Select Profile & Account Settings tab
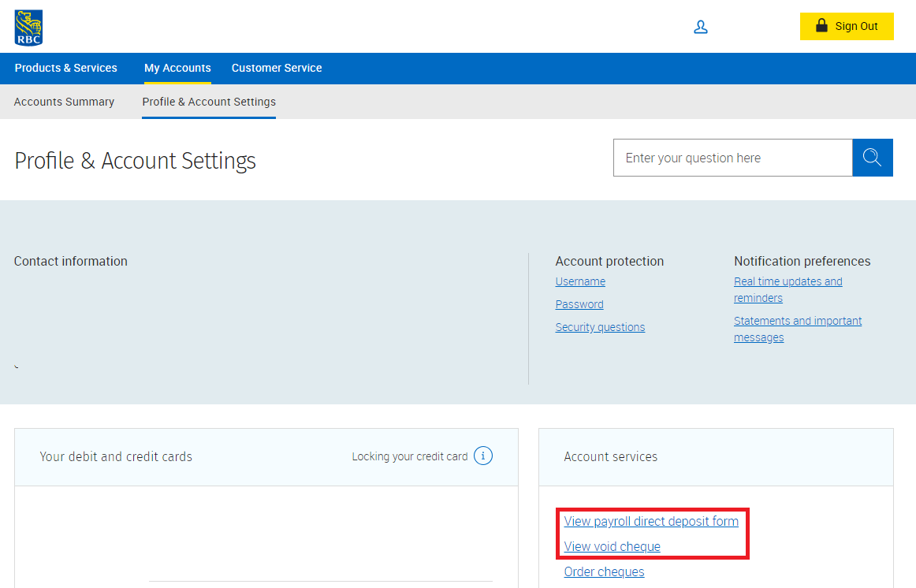Image resolution: width=916 pixels, height=588 pixels. [x=209, y=102]
